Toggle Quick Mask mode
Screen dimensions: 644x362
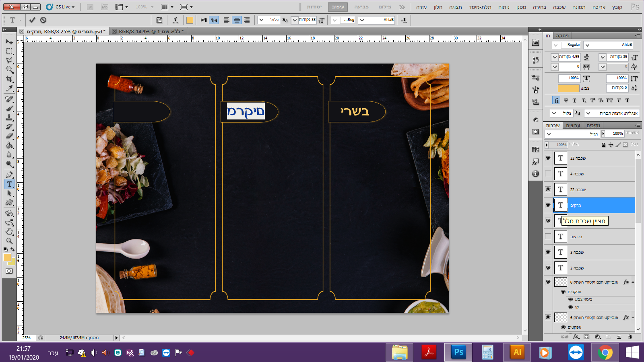coord(9,271)
